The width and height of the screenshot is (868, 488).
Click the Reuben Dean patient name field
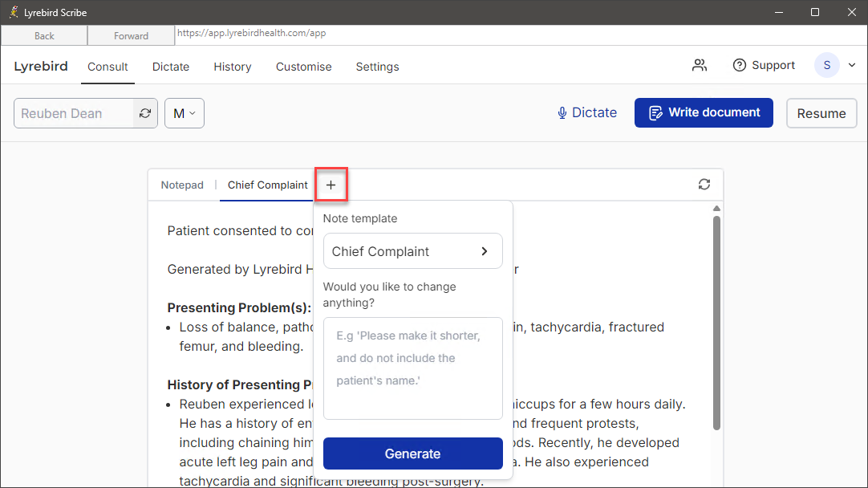point(73,113)
